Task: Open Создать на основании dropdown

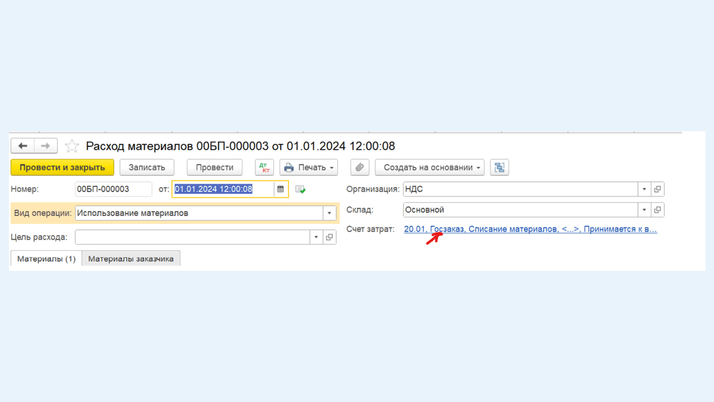Action: (429, 168)
